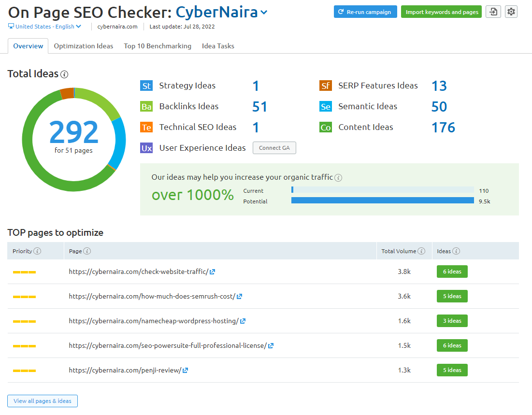Click the how-much-does-semrush-cost page URL
This screenshot has width=532, height=415.
152,297
